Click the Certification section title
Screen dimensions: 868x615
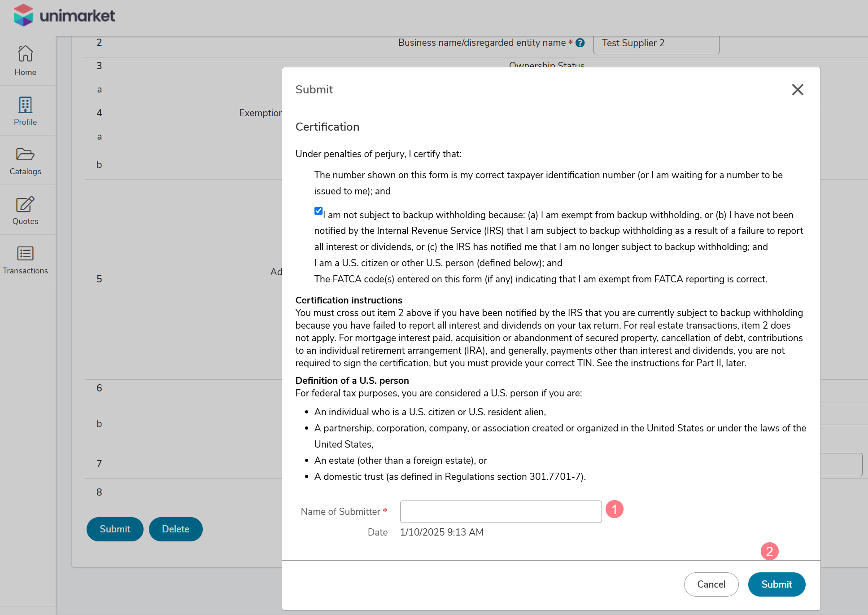coord(327,127)
